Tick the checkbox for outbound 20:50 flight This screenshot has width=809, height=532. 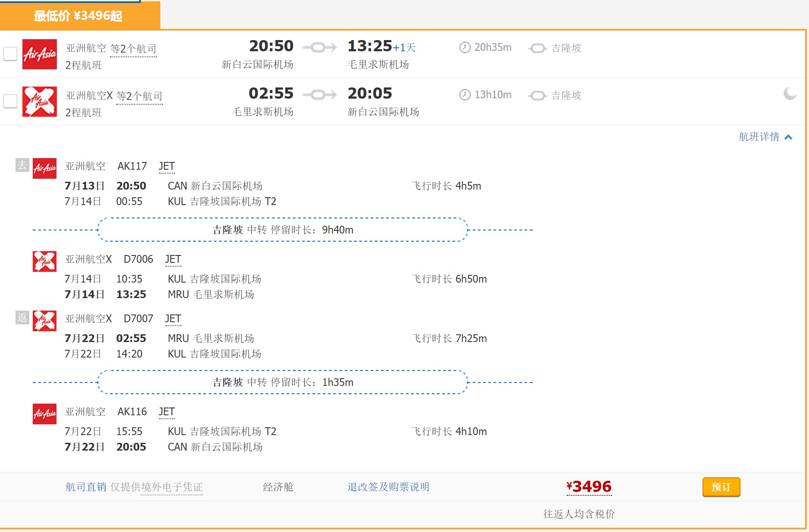point(10,54)
